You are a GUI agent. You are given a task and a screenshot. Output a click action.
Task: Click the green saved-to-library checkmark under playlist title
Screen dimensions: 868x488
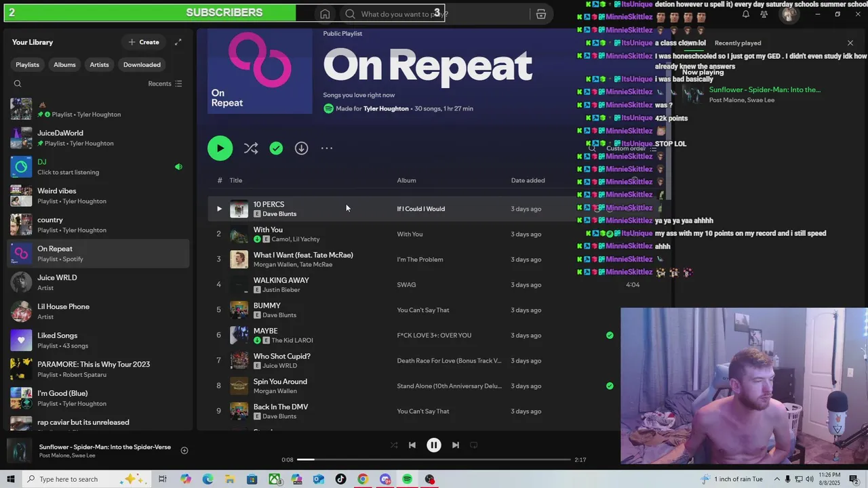coord(276,148)
